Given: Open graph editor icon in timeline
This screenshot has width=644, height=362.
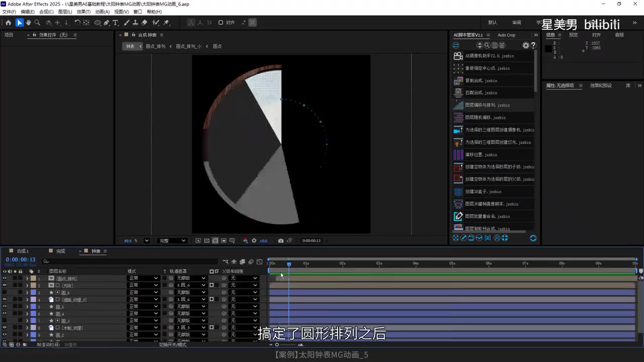Looking at the screenshot, I should point(260,261).
